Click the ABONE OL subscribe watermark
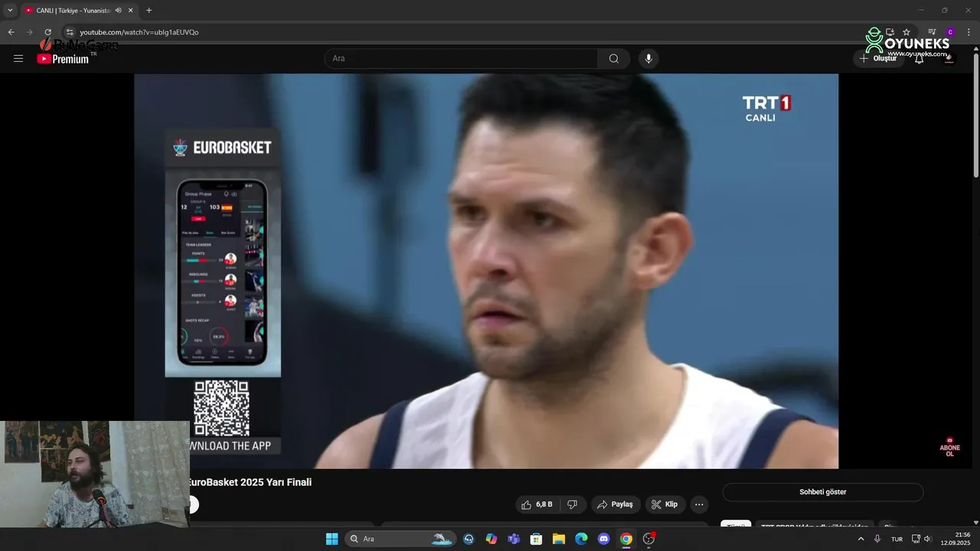Viewport: 980px width, 551px height. tap(950, 448)
